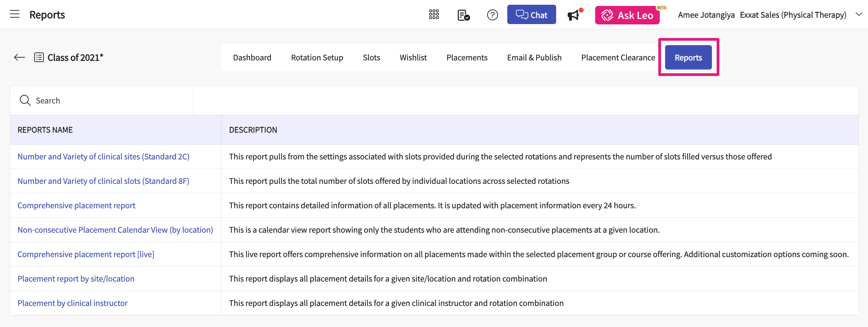Image resolution: width=868 pixels, height=327 pixels.
Task: Open the hamburger navigation menu
Action: pyautogui.click(x=15, y=14)
